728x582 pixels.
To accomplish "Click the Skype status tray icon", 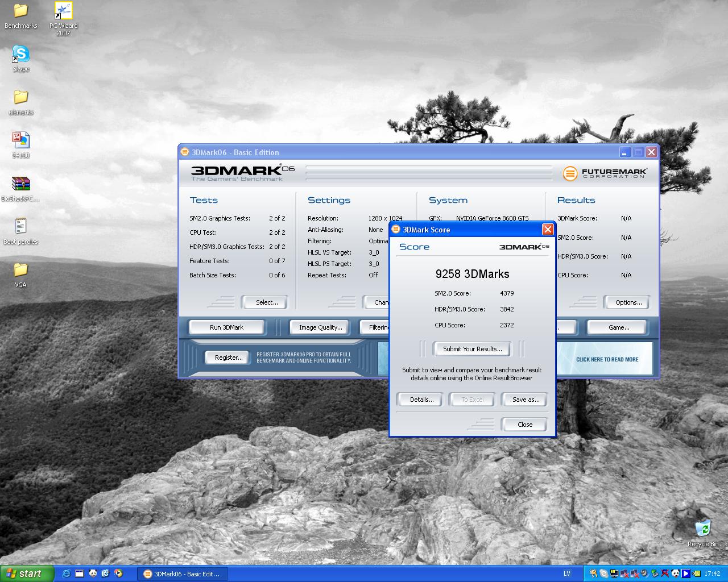I will click(x=603, y=573).
